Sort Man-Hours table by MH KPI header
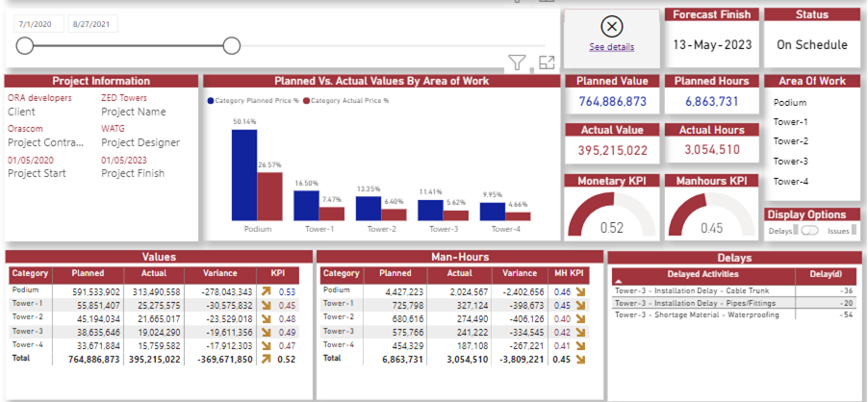Image resolution: width=868 pixels, height=402 pixels. pos(569,273)
